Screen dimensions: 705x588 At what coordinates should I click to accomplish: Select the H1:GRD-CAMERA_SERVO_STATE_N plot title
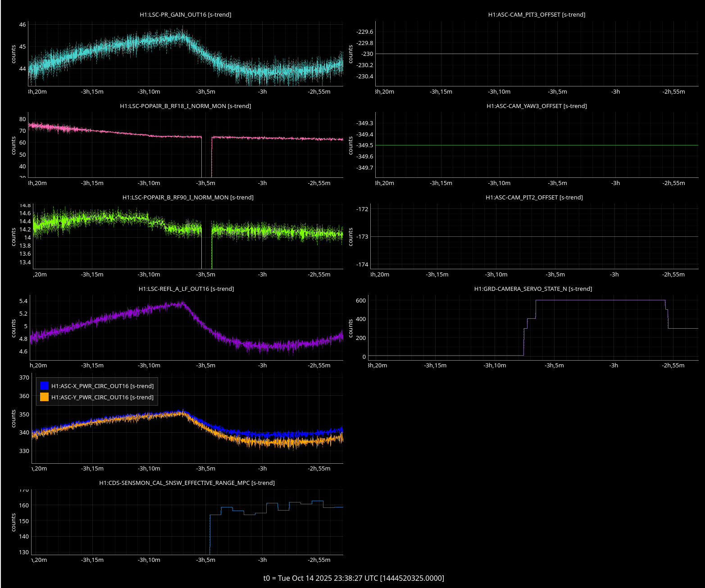click(533, 289)
